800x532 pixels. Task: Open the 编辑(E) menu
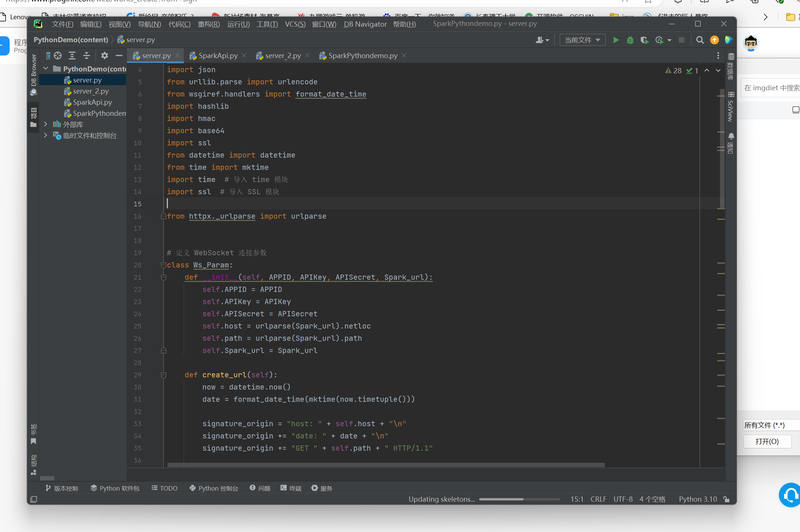point(91,24)
